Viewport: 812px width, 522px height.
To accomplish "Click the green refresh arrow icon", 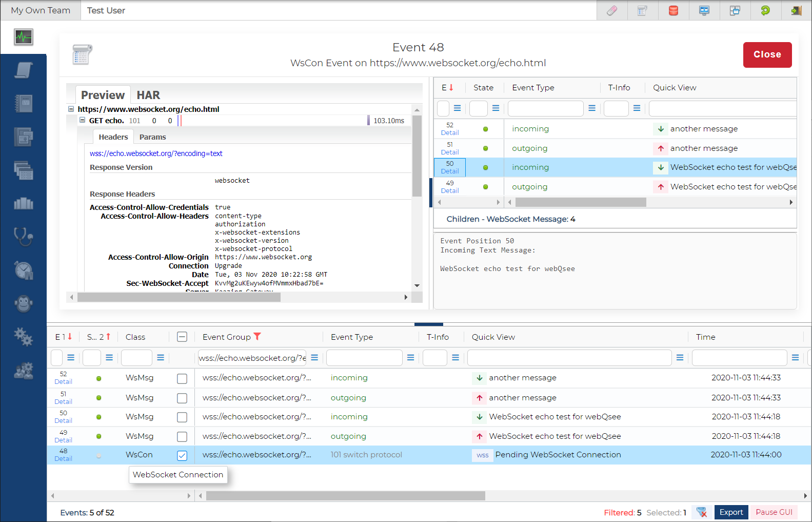I will click(x=765, y=10).
